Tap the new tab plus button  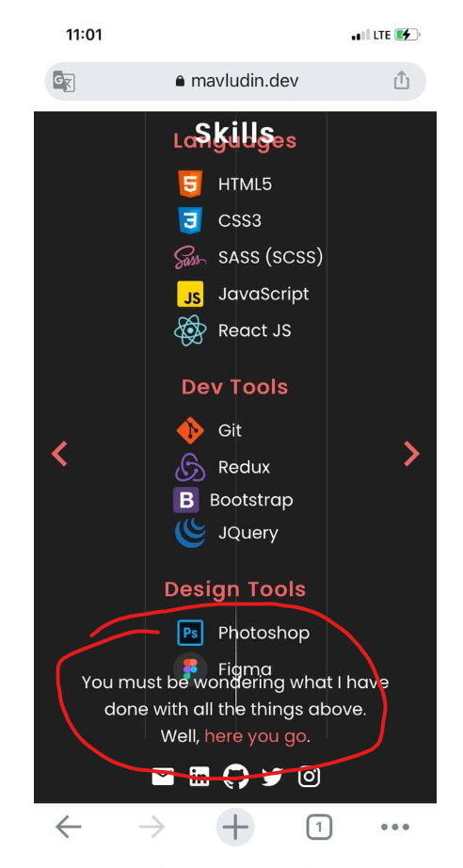tap(235, 827)
